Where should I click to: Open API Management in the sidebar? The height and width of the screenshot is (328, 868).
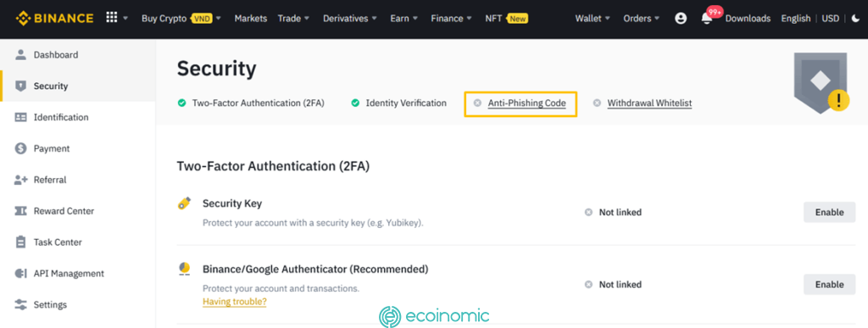coord(77,273)
